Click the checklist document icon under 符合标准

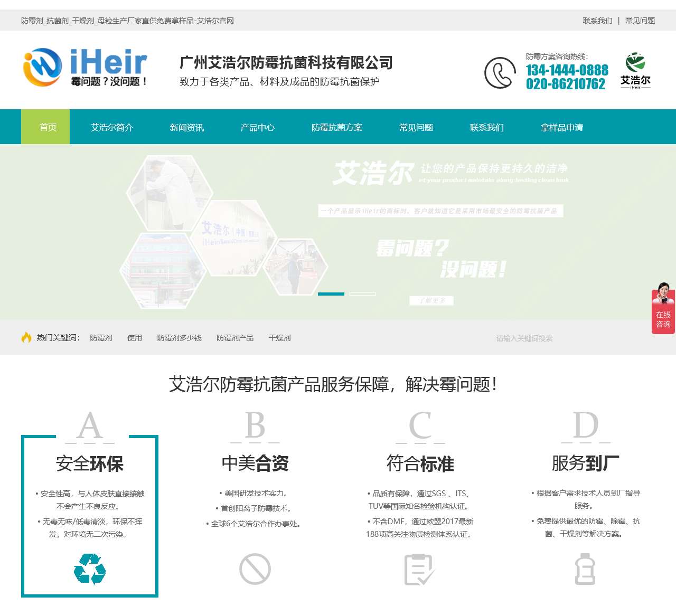(420, 569)
